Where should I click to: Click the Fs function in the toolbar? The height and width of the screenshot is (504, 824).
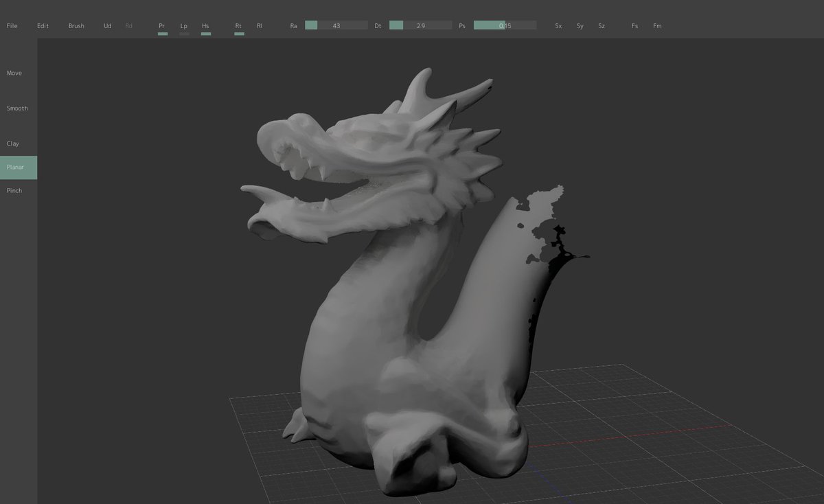coord(634,25)
